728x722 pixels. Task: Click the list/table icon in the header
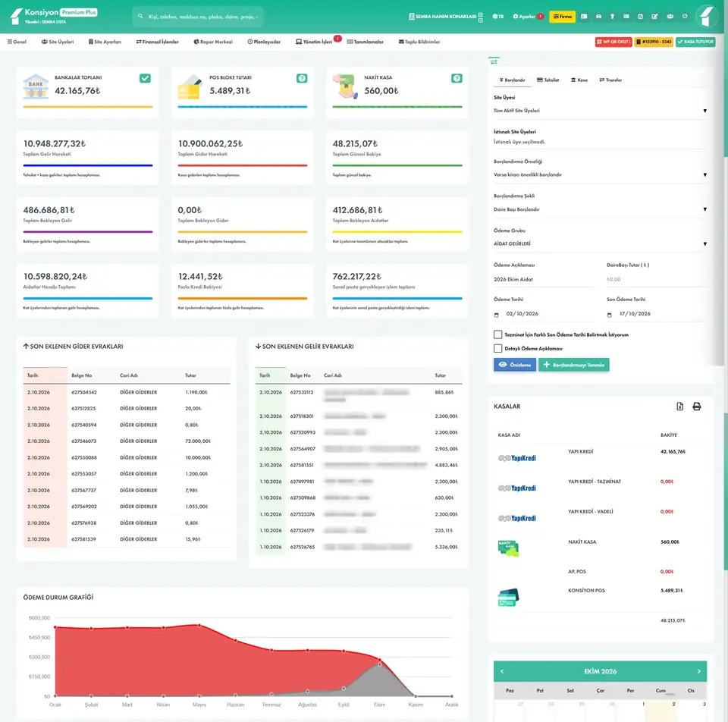626,16
